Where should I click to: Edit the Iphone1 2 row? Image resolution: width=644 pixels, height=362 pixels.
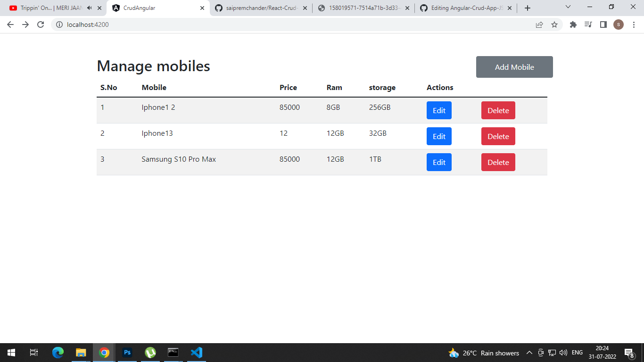pos(439,110)
